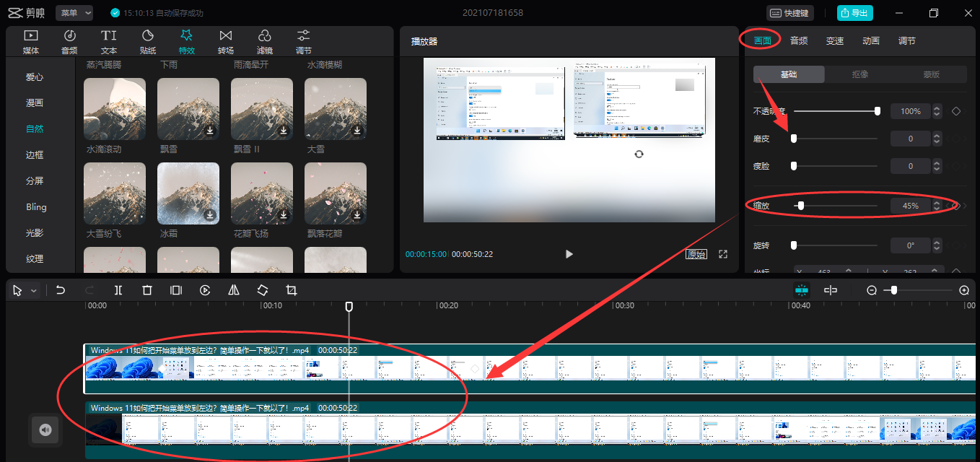Delete the selected clip with trash icon
The height and width of the screenshot is (462, 980).
(x=147, y=290)
